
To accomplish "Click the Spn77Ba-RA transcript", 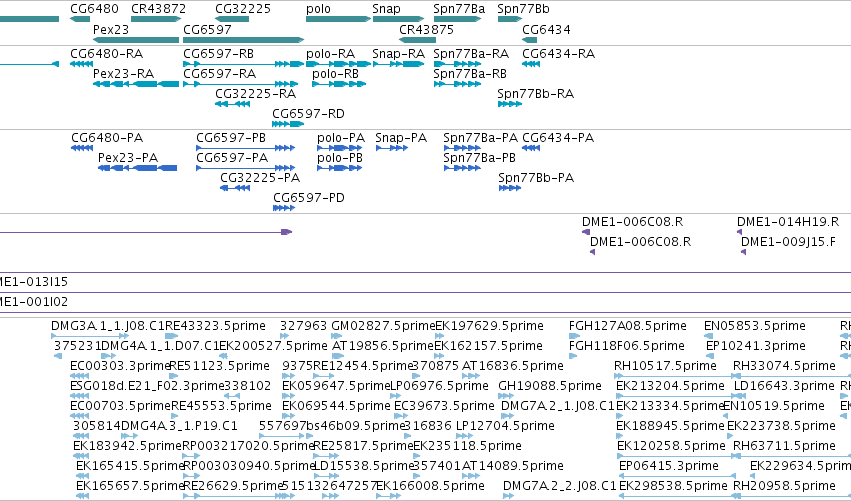I will (458, 64).
